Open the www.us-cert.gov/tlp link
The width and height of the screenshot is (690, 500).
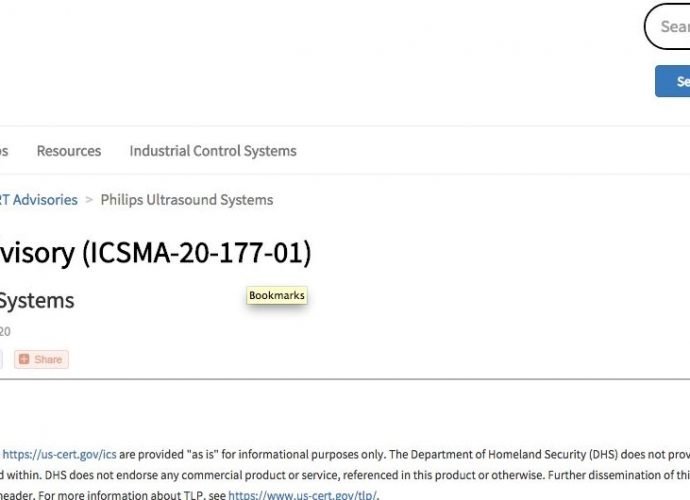[x=302, y=495]
